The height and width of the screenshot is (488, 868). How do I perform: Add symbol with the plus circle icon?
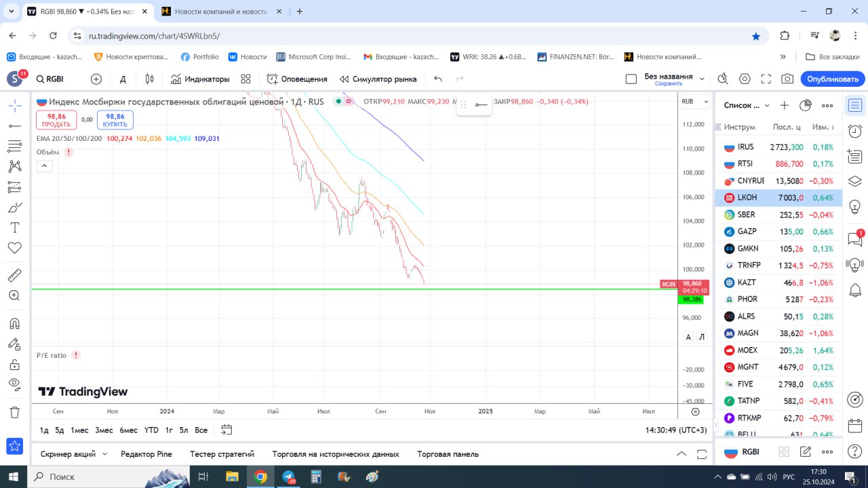coord(96,79)
